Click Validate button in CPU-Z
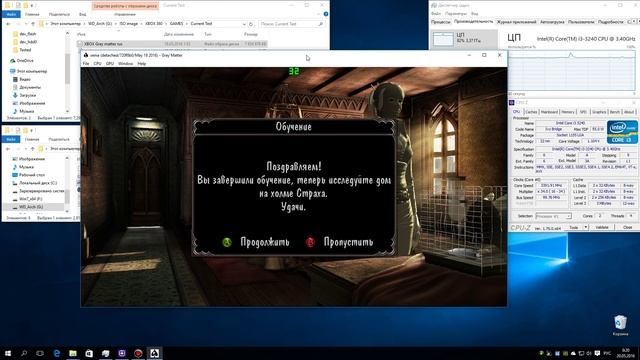This screenshot has height=360, width=640. [x=602, y=227]
